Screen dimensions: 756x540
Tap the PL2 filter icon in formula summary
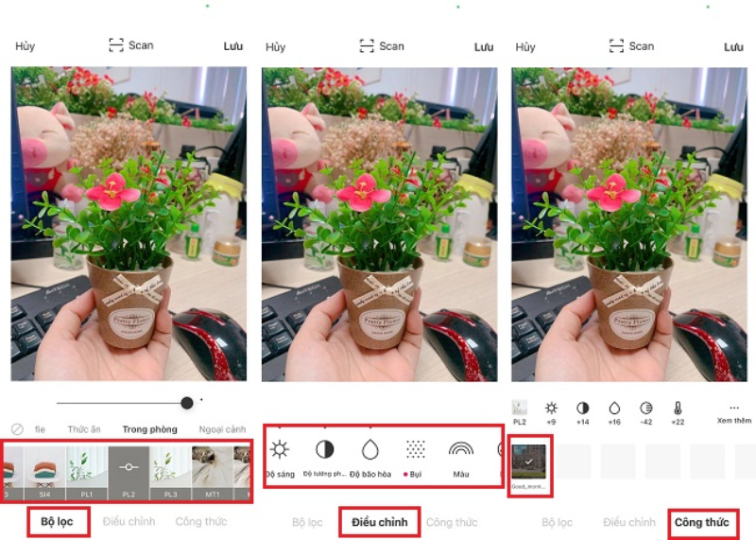coord(519,408)
